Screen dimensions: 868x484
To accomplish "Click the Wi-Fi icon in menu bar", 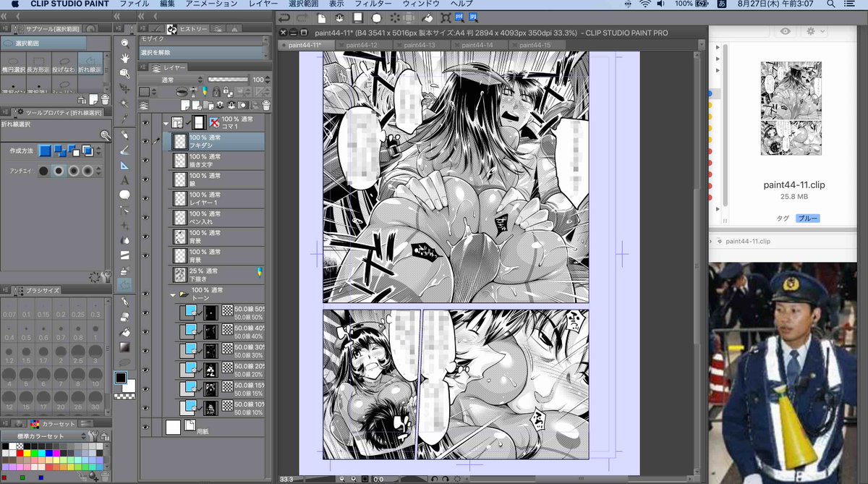I will (644, 4).
